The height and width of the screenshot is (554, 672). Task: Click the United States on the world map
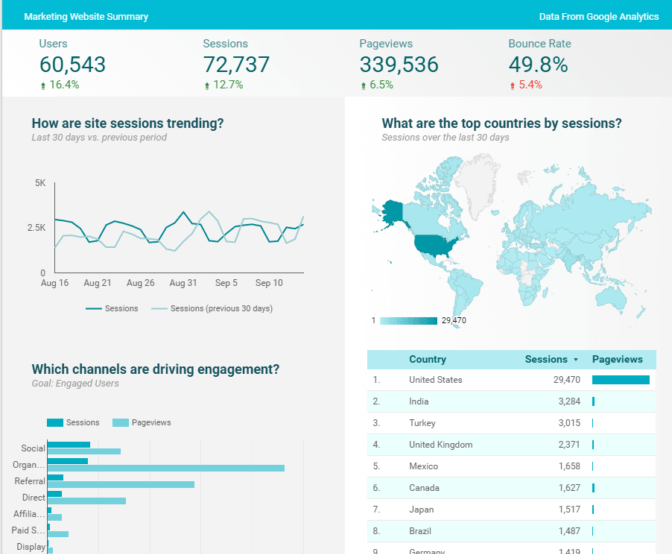[x=434, y=245]
